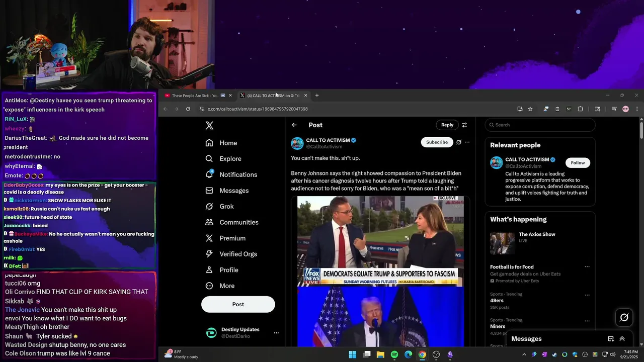Open the Chrome three-dot menu

[x=637, y=109]
